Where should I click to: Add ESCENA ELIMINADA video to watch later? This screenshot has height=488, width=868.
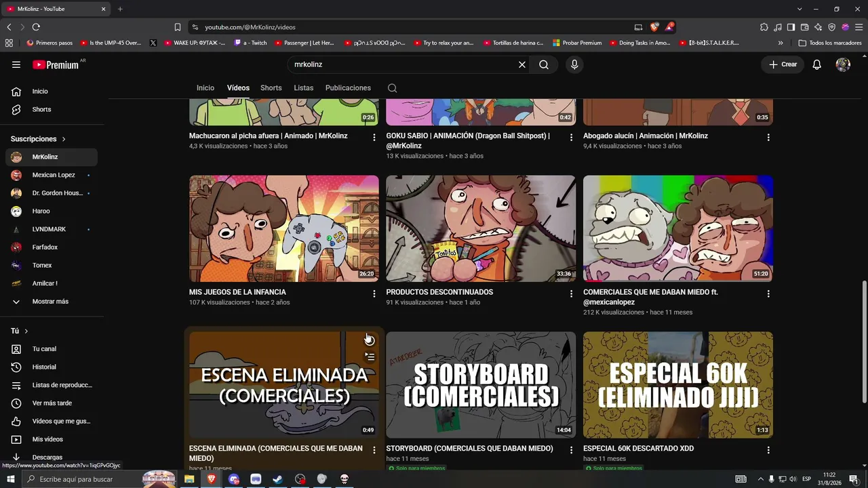coord(370,340)
